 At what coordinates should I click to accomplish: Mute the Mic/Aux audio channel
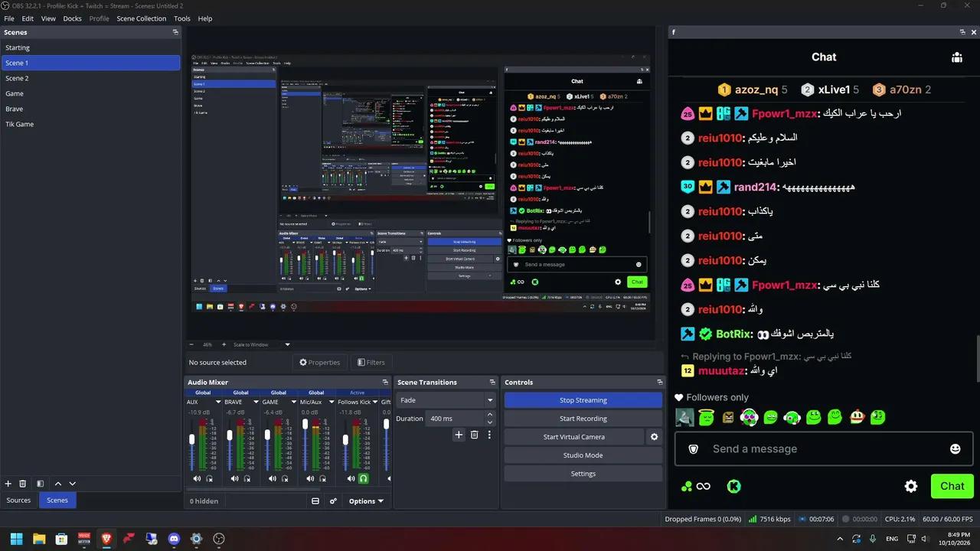[309, 478]
